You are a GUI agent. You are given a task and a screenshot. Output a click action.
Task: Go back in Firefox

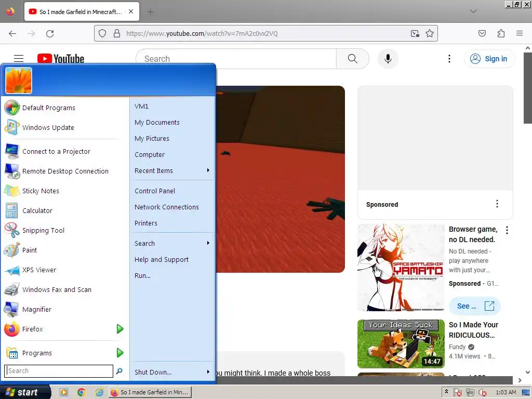coord(12,34)
